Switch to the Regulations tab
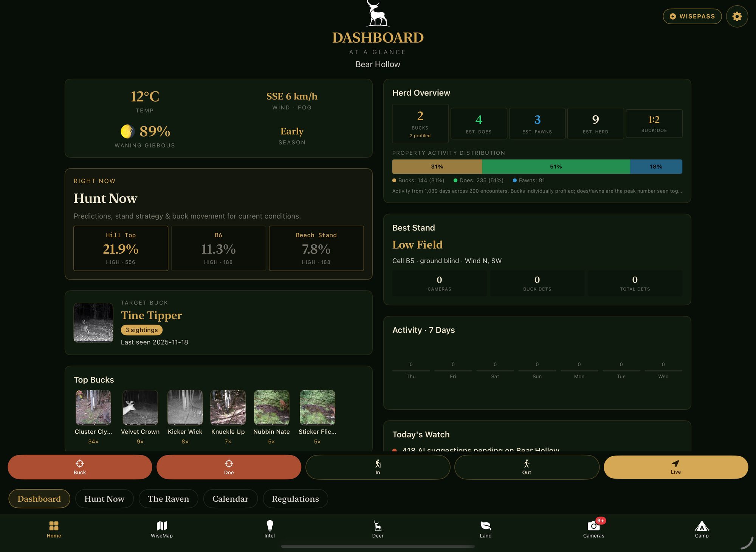The height and width of the screenshot is (552, 756). (x=295, y=499)
